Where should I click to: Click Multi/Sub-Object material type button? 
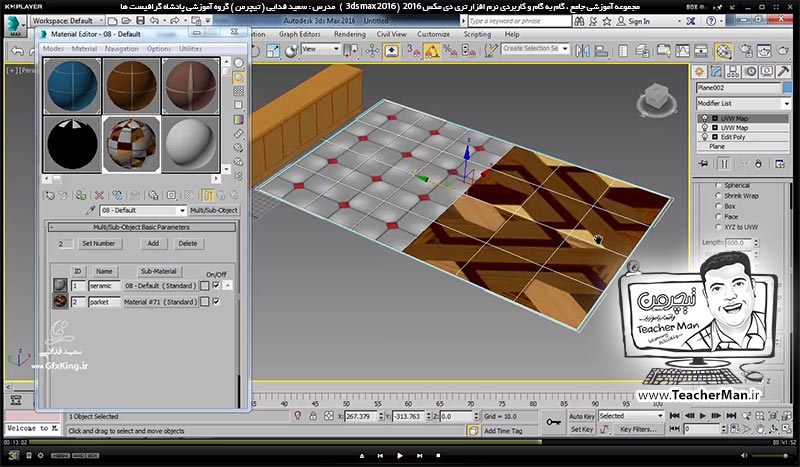coord(214,210)
